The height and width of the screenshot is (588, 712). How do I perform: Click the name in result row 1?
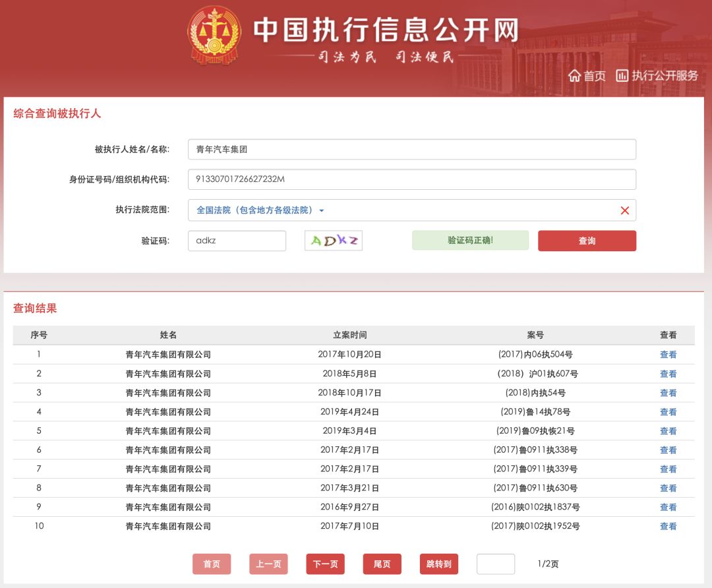[x=168, y=355]
